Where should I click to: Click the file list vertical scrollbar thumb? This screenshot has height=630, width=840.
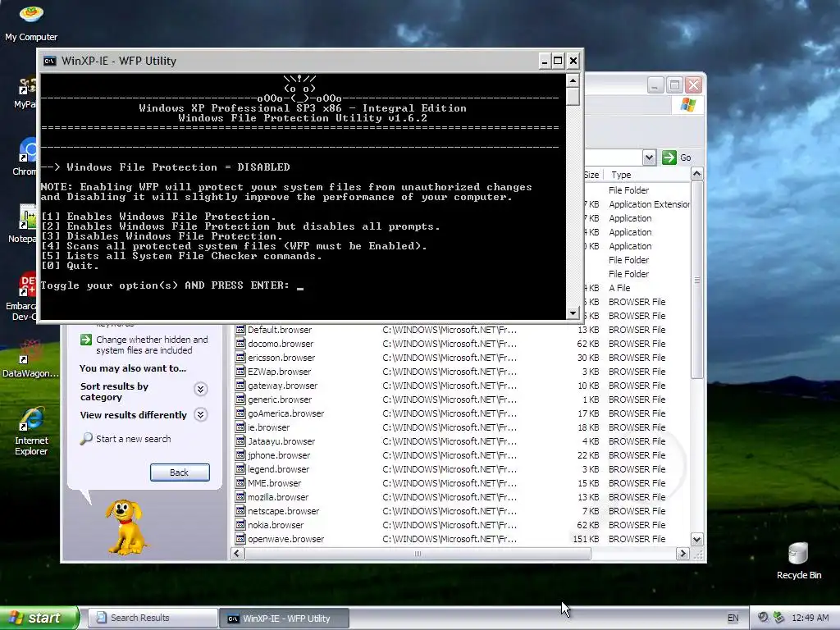click(x=696, y=281)
